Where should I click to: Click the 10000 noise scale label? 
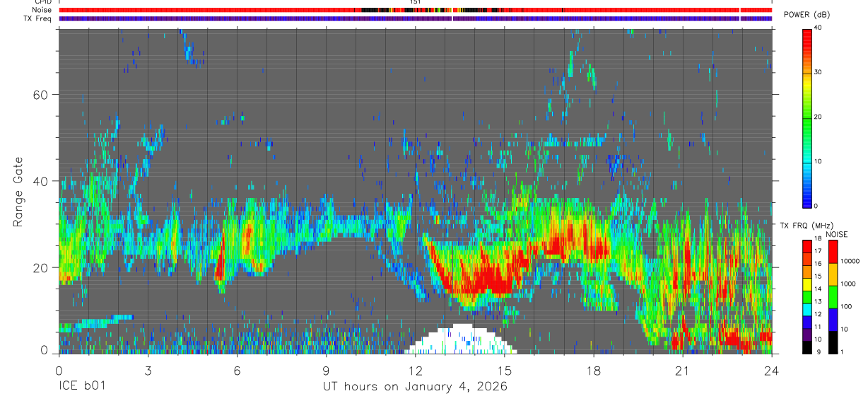coord(851,261)
